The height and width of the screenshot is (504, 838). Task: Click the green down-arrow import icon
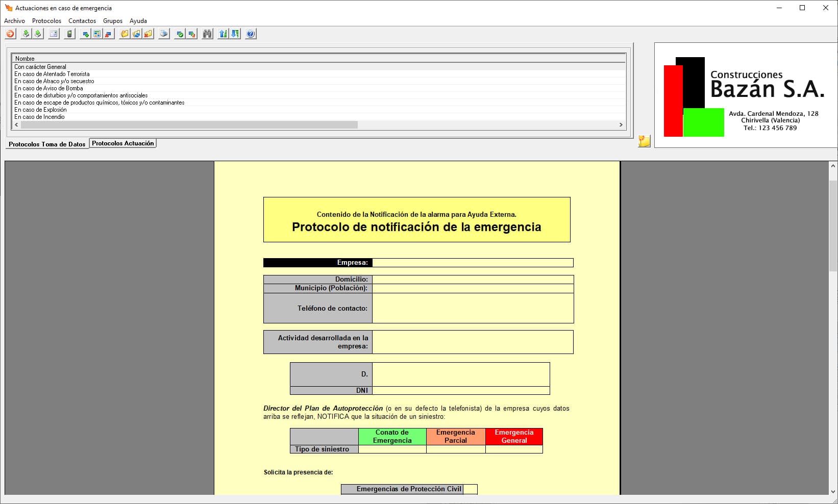pyautogui.click(x=26, y=34)
